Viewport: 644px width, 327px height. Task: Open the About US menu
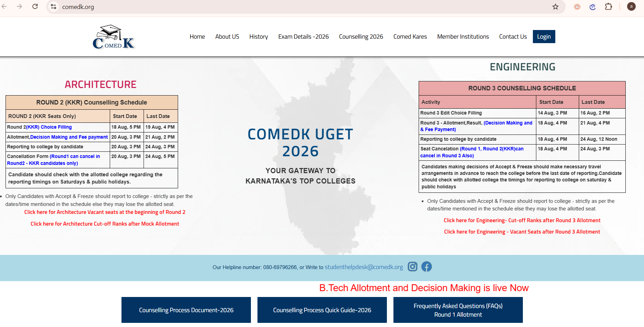[x=227, y=37]
